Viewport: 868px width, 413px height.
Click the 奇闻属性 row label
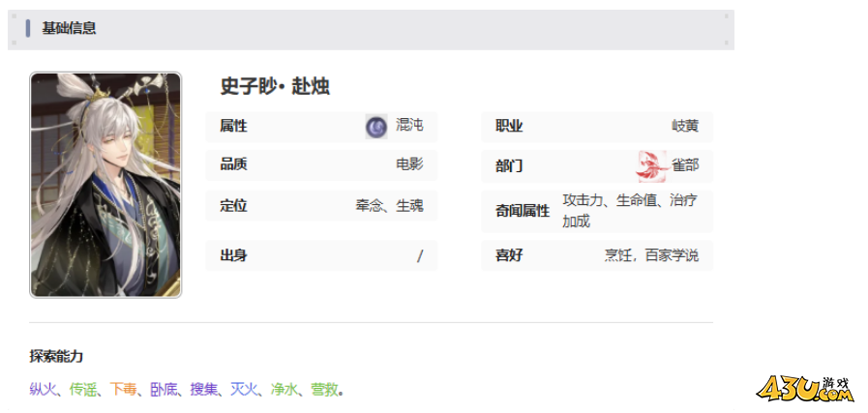tap(523, 211)
